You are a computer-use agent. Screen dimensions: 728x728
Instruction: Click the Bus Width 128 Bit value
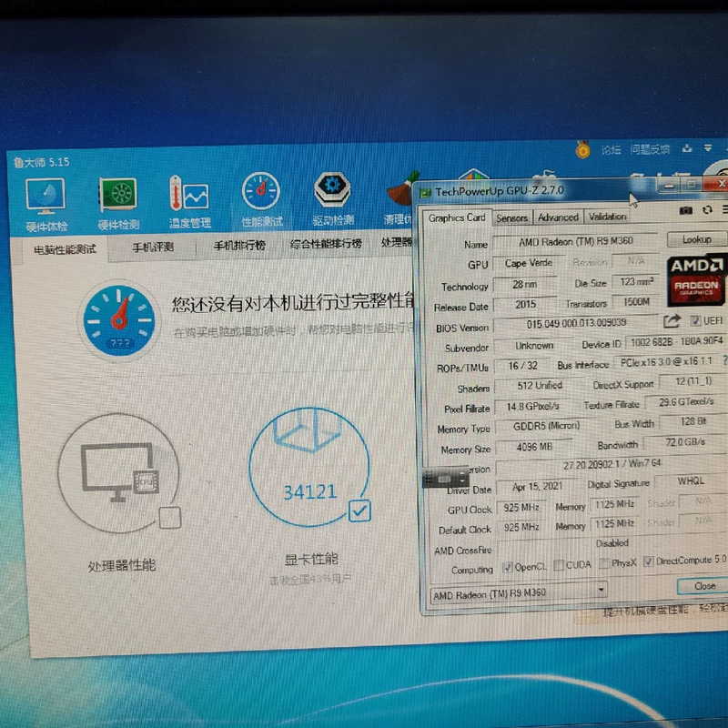coord(693,421)
